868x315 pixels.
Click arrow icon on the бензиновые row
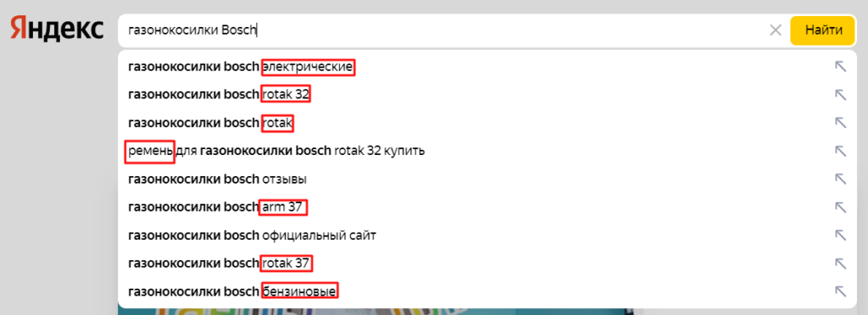point(840,290)
